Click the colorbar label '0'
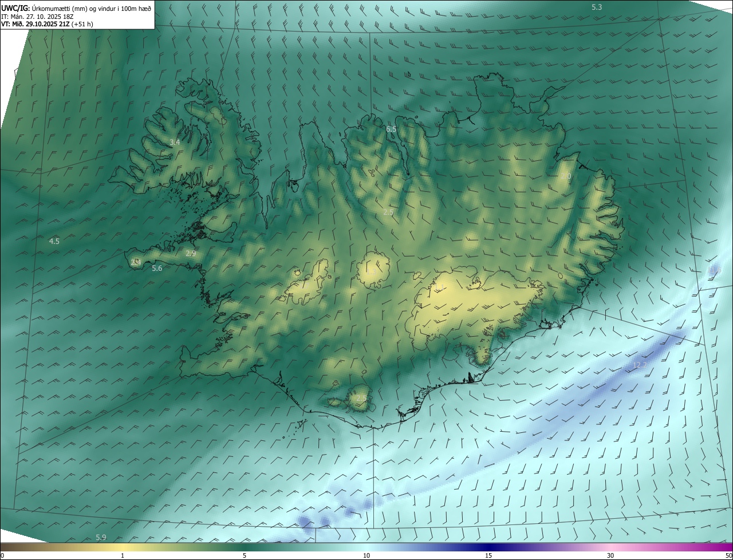The width and height of the screenshot is (733, 560). pos(2,555)
